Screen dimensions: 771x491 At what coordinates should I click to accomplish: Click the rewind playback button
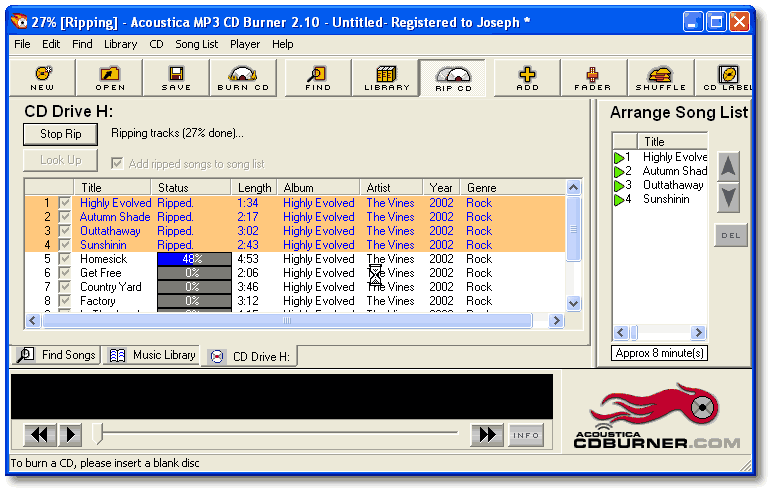coord(39,434)
